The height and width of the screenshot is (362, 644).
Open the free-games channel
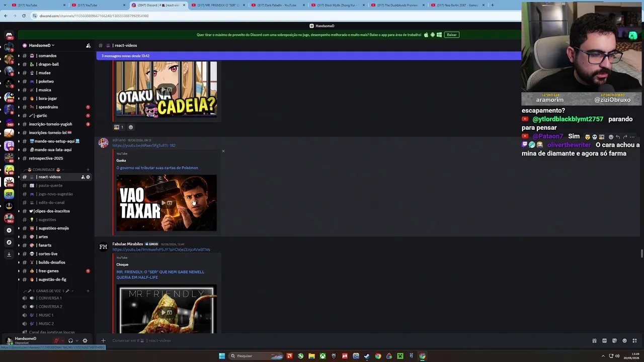(x=55, y=271)
